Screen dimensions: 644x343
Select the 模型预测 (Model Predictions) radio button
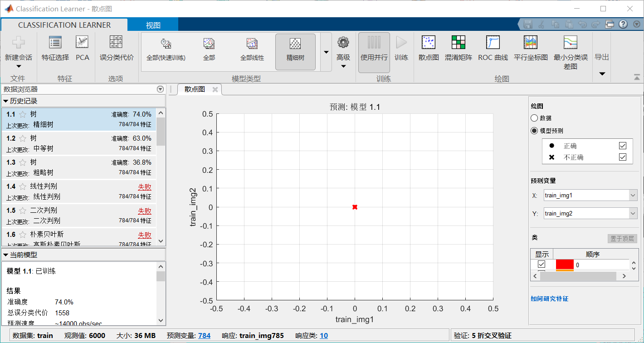pos(534,131)
